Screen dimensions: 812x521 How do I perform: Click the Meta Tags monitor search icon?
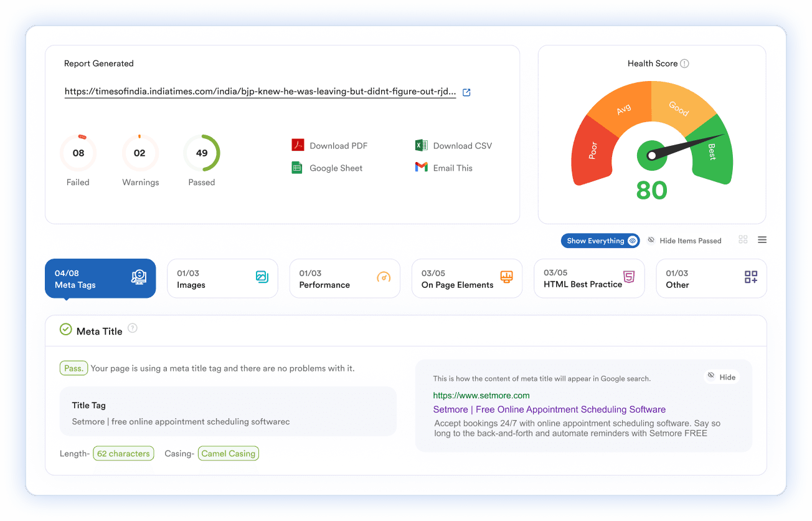pyautogui.click(x=139, y=277)
